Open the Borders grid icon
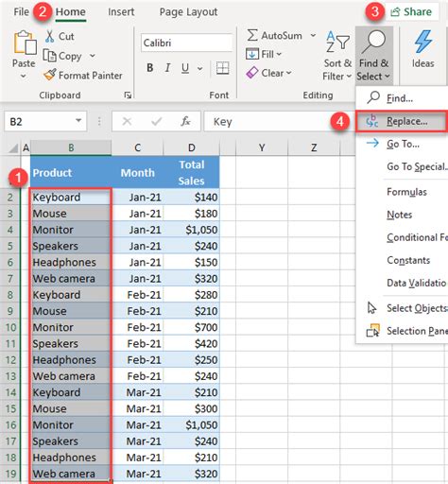The width and height of the screenshot is (448, 484). click(222, 68)
